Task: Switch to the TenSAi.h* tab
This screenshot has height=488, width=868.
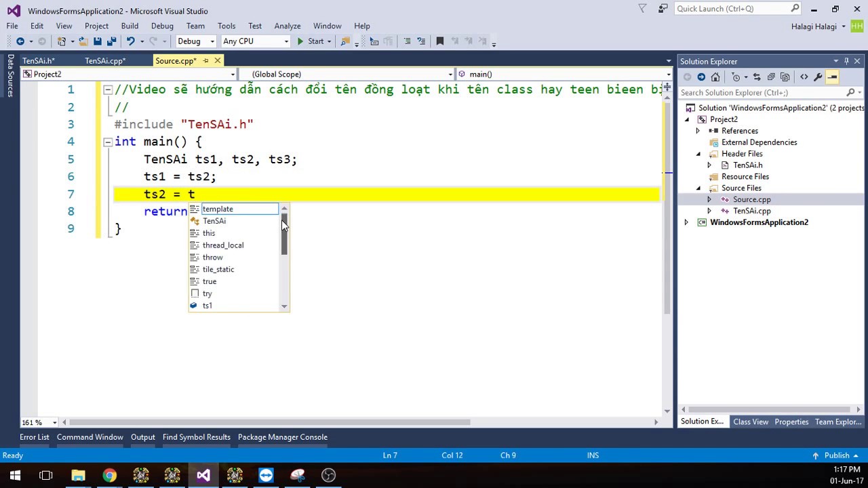Action: point(39,61)
